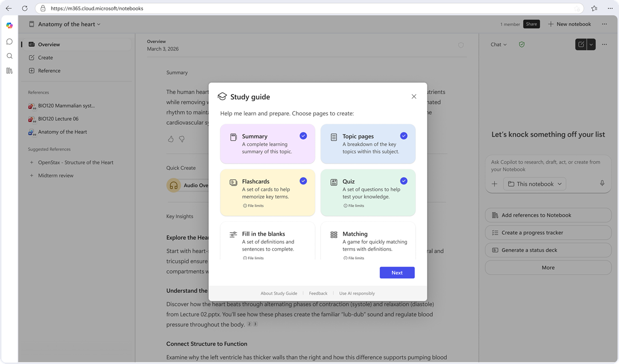Screen dimensions: 619x364
Task: Click the 1 member label
Action: point(510,24)
